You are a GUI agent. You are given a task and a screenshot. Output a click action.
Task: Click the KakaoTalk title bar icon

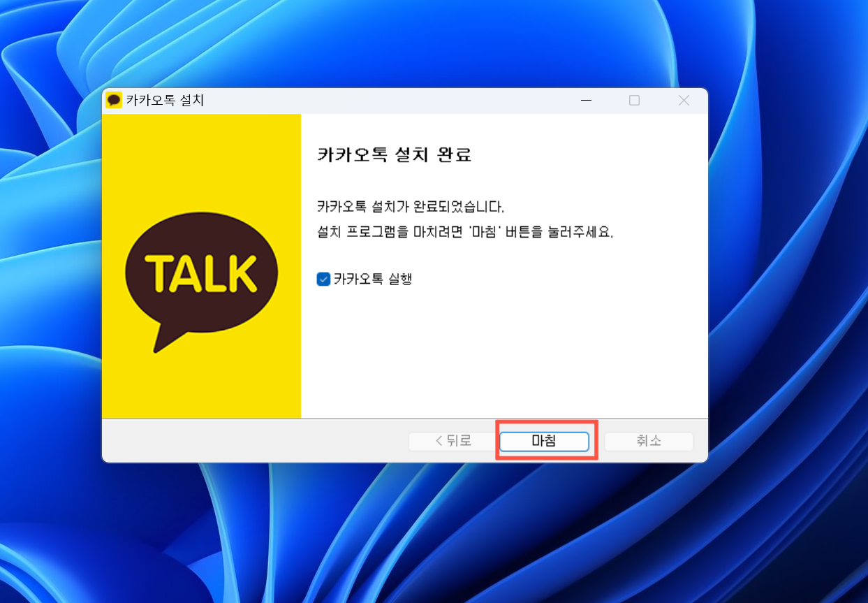(x=114, y=101)
